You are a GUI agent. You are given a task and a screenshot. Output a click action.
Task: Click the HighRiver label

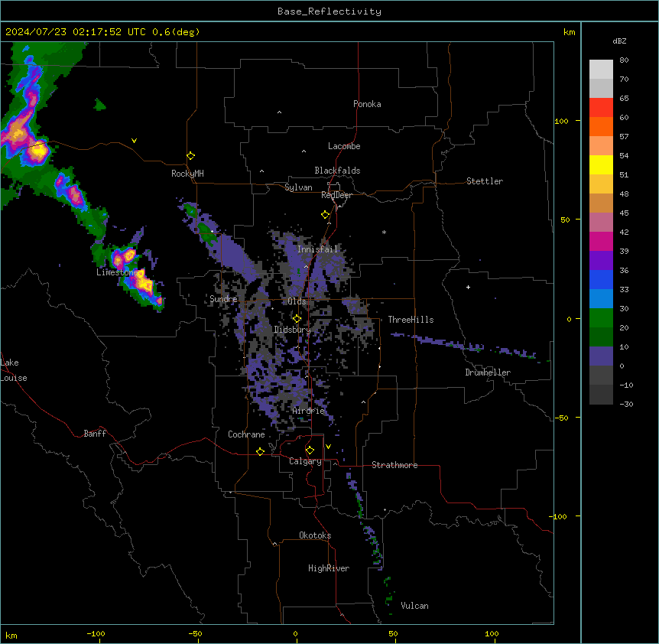pyautogui.click(x=329, y=568)
